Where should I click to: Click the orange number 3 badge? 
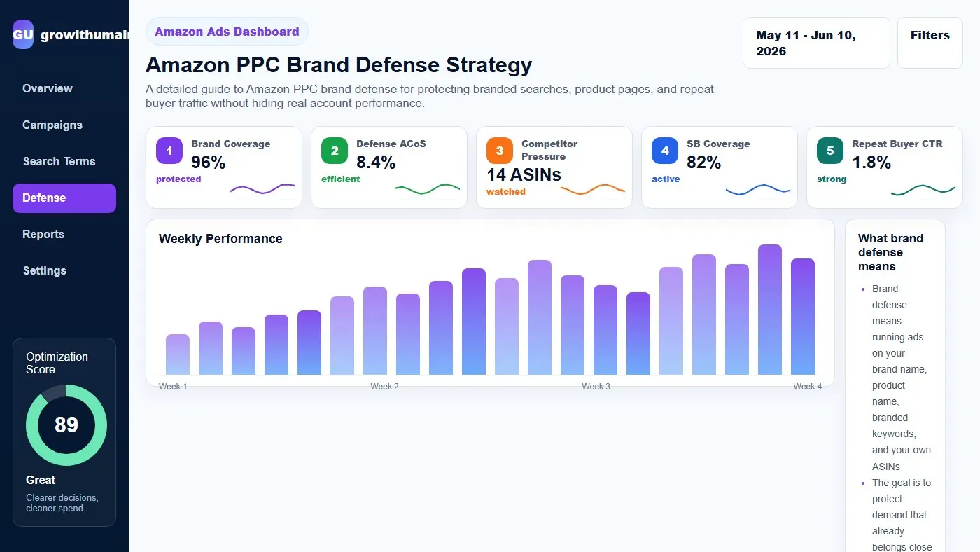pyautogui.click(x=499, y=151)
